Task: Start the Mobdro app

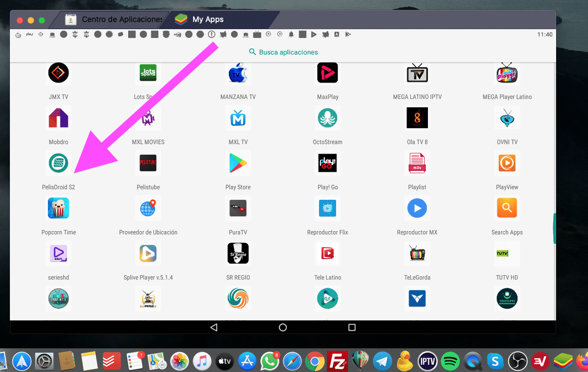Action: [x=58, y=118]
